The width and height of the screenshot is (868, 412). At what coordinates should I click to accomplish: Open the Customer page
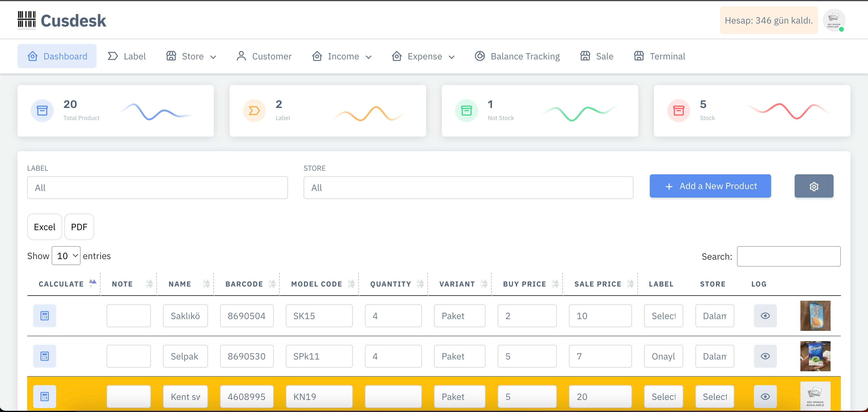coord(264,56)
